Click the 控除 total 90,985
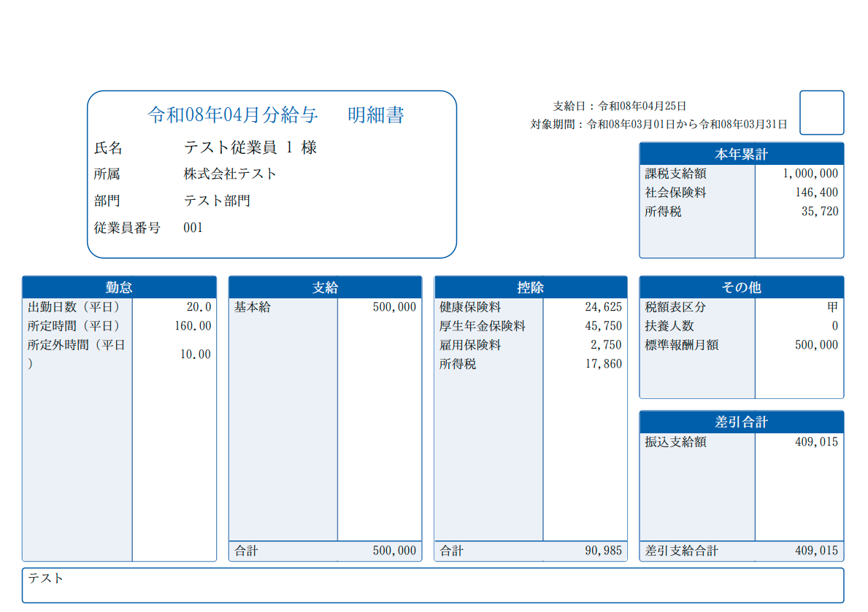This screenshot has height=612, width=868. click(603, 551)
